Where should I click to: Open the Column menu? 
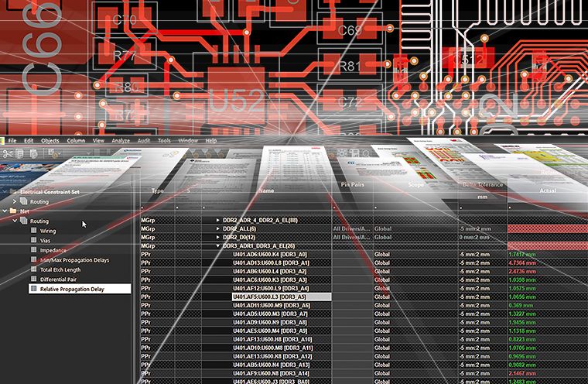click(76, 141)
